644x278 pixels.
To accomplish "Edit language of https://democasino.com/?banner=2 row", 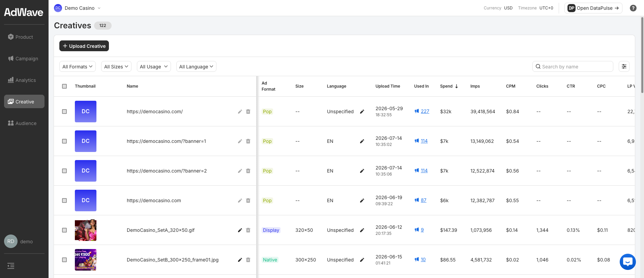I will coord(362,171).
